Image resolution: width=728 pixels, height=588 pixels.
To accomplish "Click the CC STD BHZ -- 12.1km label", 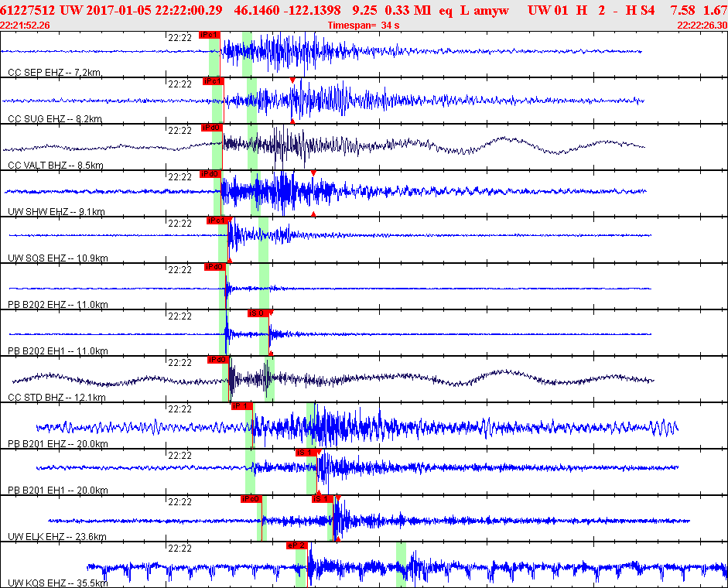I will tap(57, 398).
